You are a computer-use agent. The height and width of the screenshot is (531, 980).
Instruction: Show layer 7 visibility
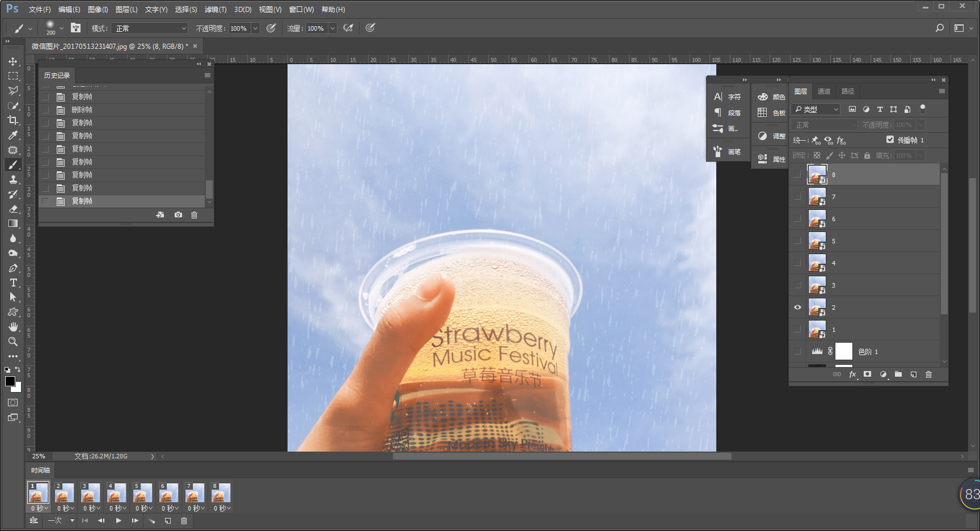(x=798, y=197)
